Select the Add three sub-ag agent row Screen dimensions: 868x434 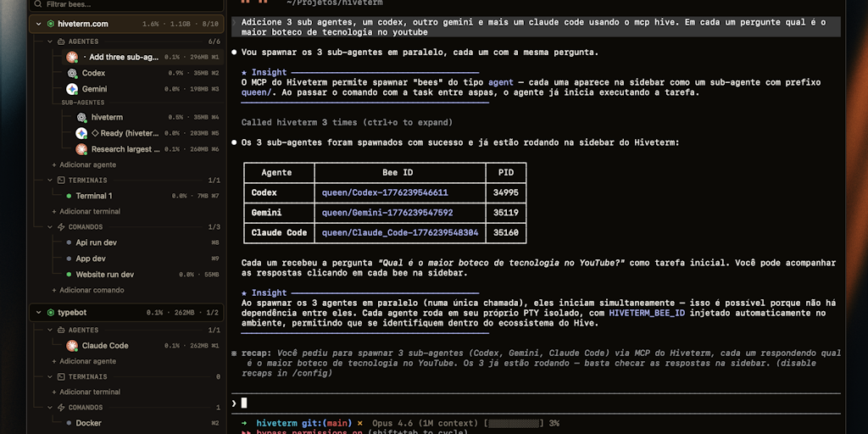pyautogui.click(x=142, y=57)
